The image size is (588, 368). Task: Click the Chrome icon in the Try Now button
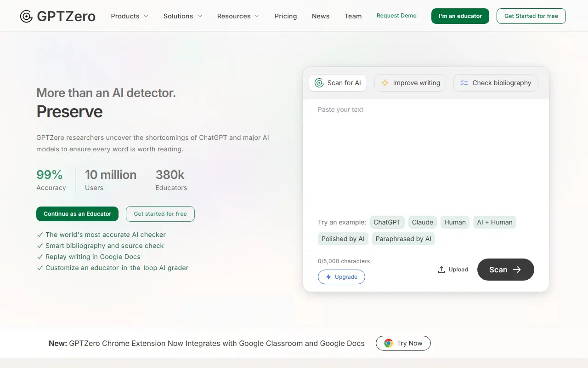(x=389, y=343)
